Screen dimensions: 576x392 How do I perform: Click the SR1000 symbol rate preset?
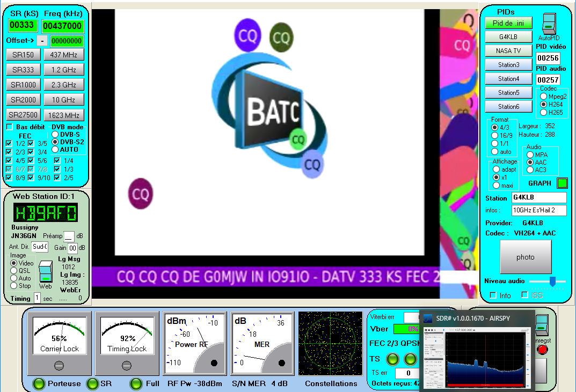click(x=23, y=85)
